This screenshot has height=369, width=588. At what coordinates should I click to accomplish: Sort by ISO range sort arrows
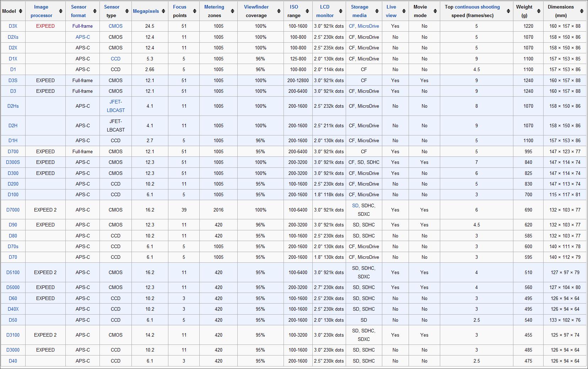point(307,11)
